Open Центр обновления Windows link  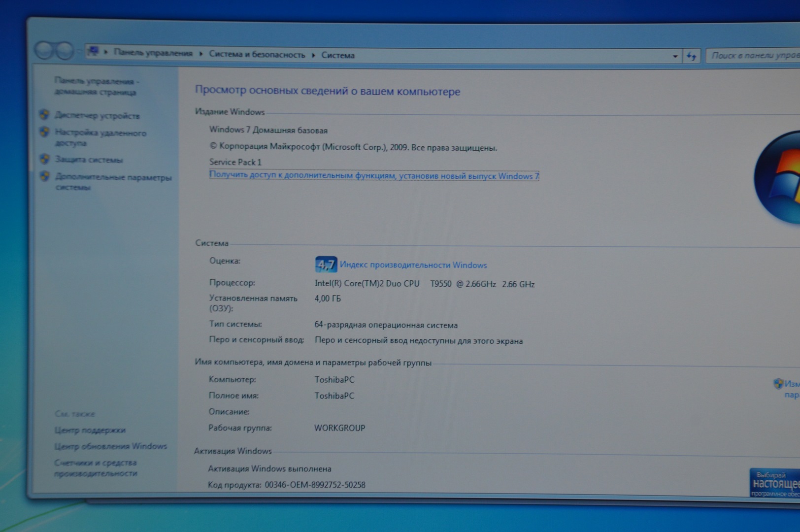pos(111,446)
